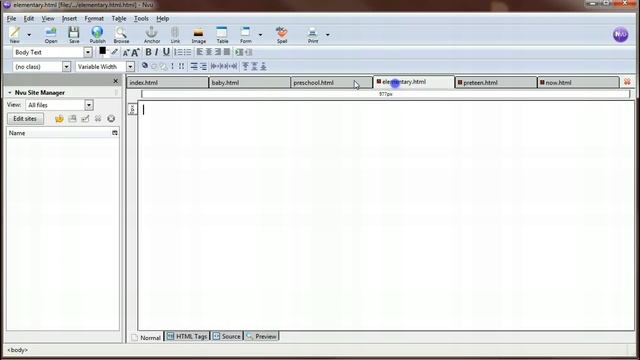Switch to the preschool.html tab

[x=331, y=82]
